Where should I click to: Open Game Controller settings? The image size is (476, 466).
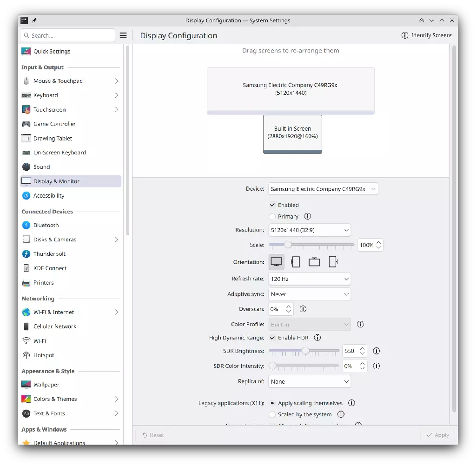point(71,124)
